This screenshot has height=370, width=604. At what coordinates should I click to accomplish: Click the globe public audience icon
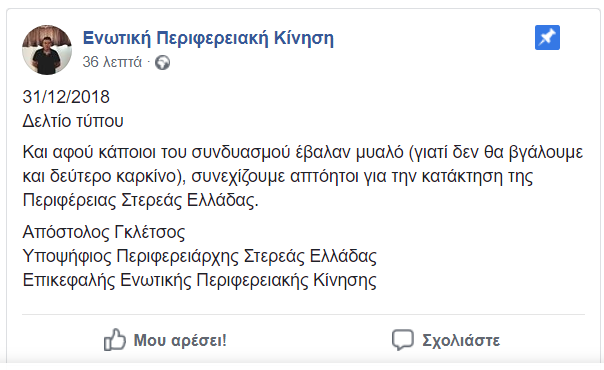[162, 62]
